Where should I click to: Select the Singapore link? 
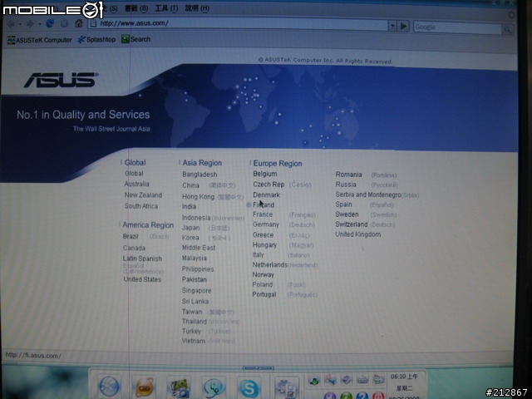[196, 291]
